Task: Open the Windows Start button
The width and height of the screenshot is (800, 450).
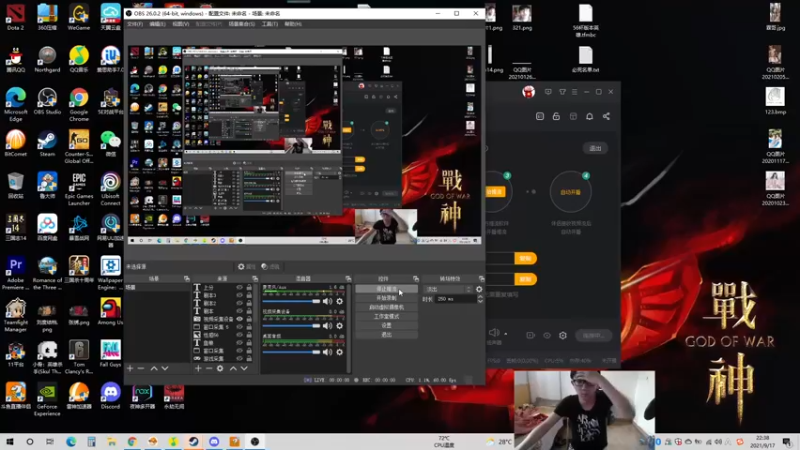Action: 10,441
